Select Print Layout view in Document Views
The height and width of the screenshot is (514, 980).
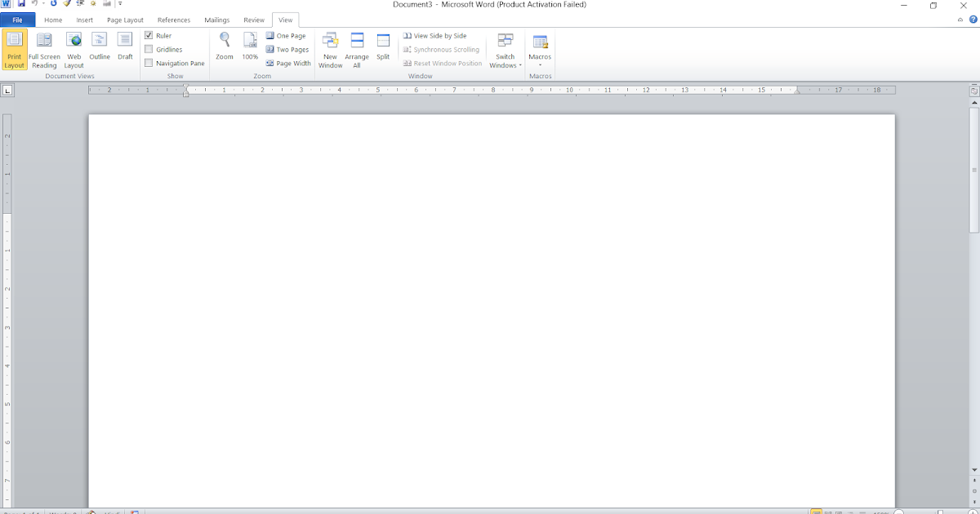click(x=13, y=51)
